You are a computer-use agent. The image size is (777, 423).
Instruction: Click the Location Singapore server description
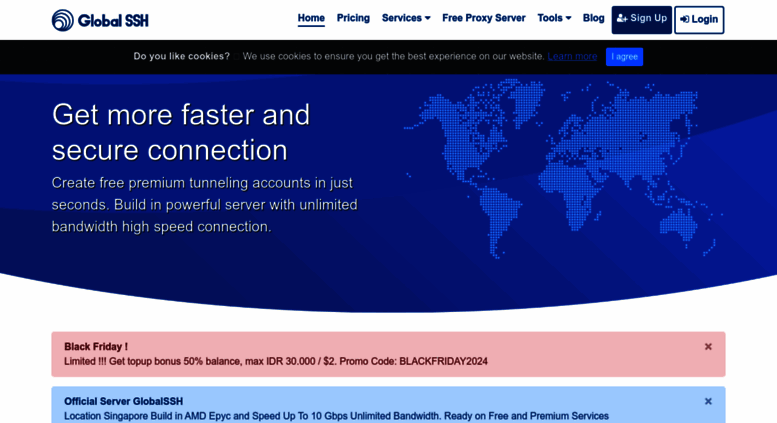point(336,416)
